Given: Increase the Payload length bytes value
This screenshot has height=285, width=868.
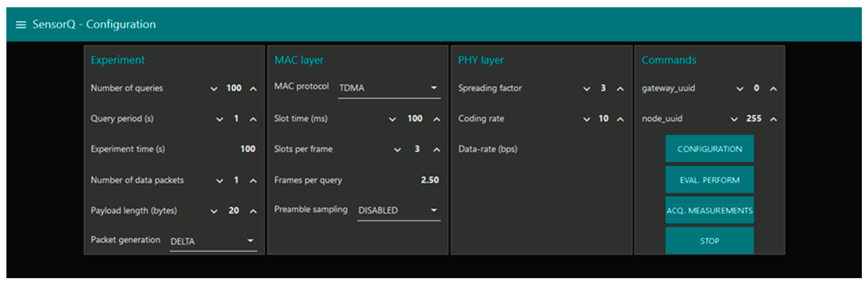Looking at the screenshot, I should (253, 211).
